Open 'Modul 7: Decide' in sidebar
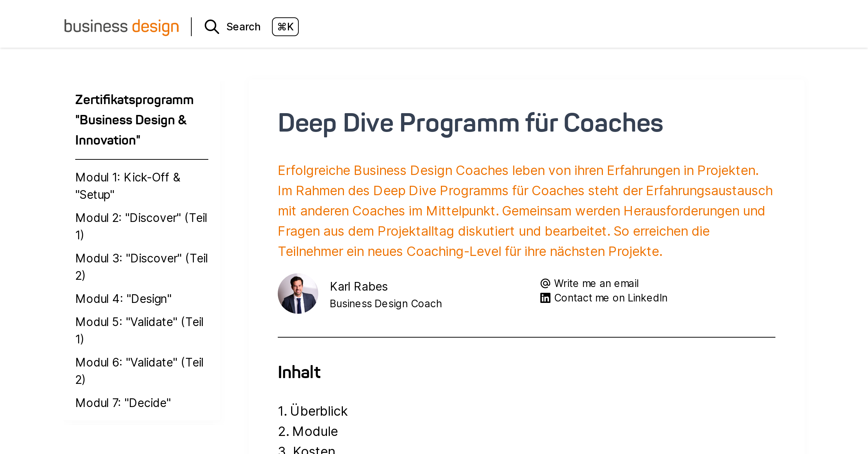This screenshot has width=868, height=454. tap(123, 403)
